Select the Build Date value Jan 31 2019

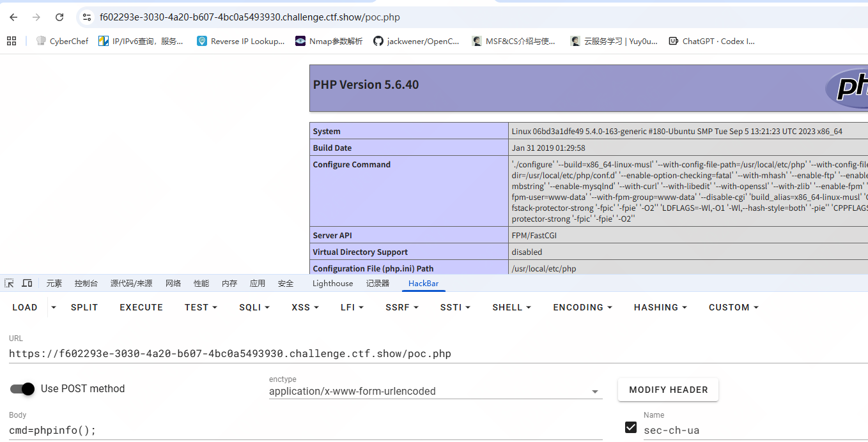[548, 148]
